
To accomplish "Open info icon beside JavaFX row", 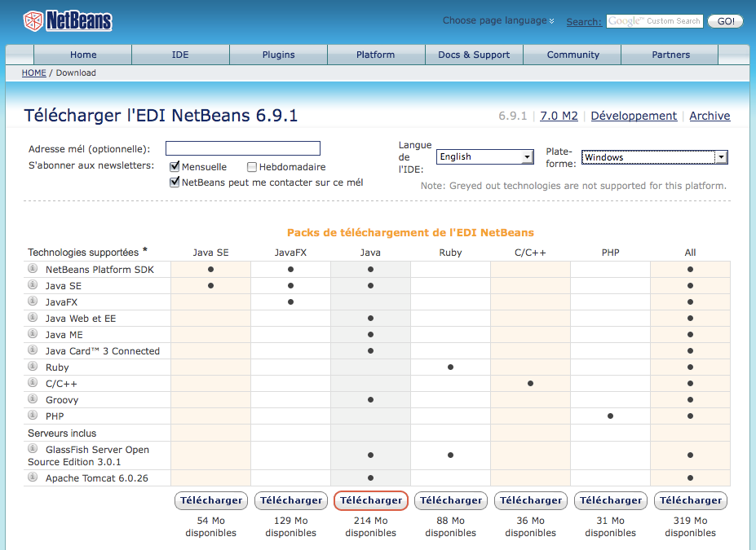I will click(33, 301).
